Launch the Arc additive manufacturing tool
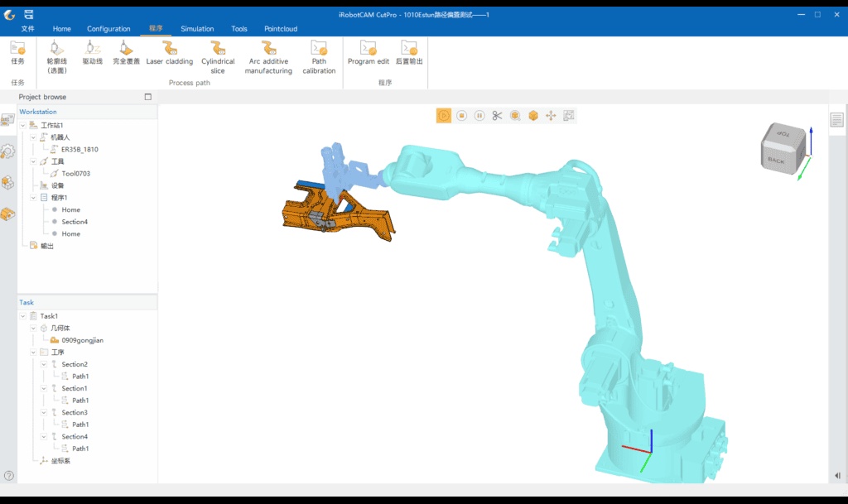 [x=268, y=57]
